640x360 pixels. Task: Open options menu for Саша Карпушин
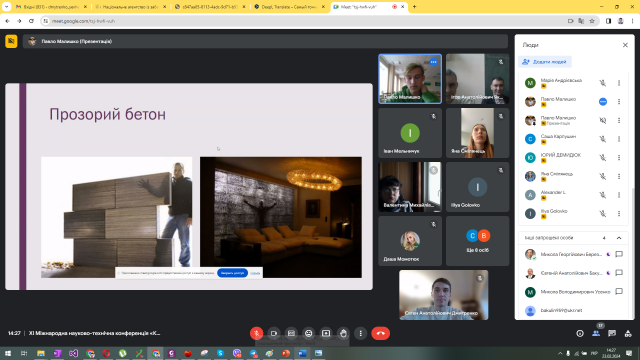(619, 139)
